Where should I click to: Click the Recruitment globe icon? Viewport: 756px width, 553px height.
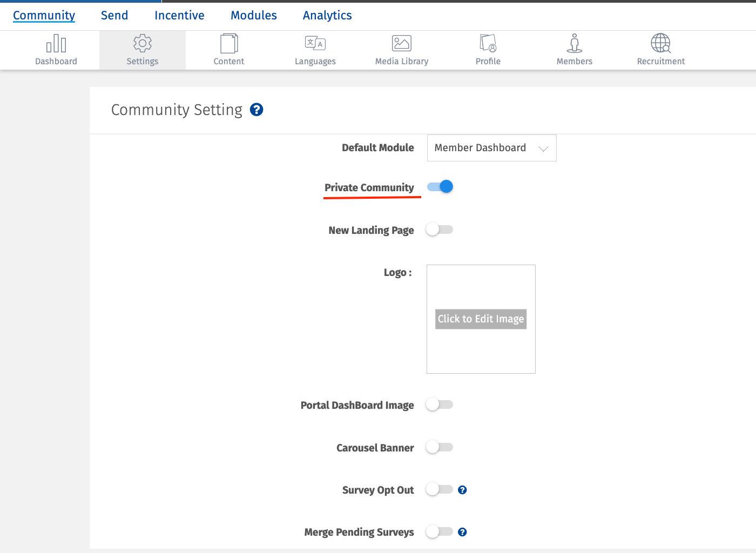click(x=660, y=43)
